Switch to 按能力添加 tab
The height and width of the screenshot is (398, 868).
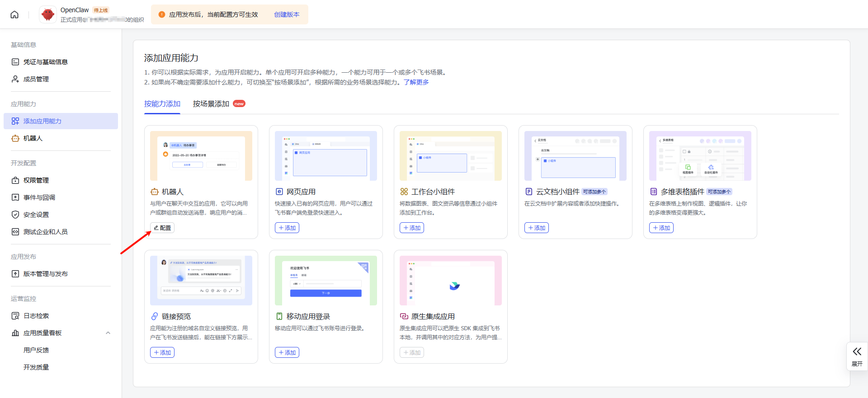pos(162,104)
